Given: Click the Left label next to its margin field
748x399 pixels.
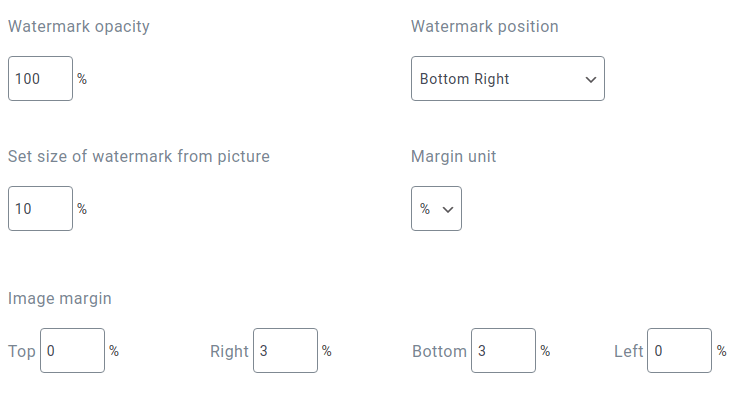Looking at the screenshot, I should click(629, 351).
